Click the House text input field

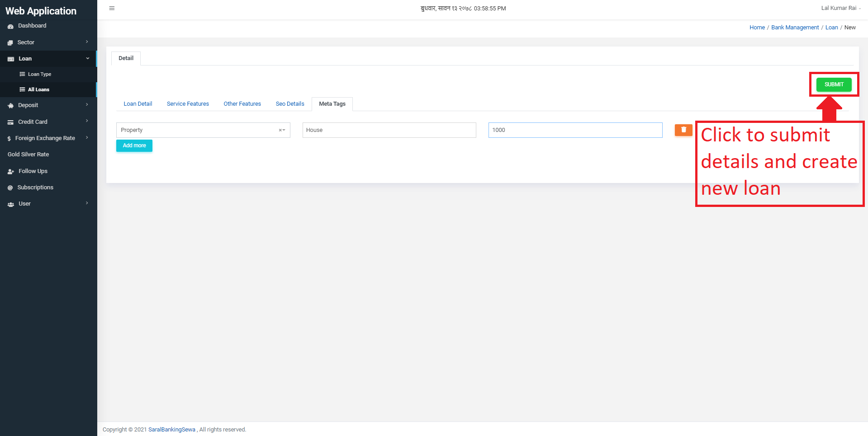[389, 130]
